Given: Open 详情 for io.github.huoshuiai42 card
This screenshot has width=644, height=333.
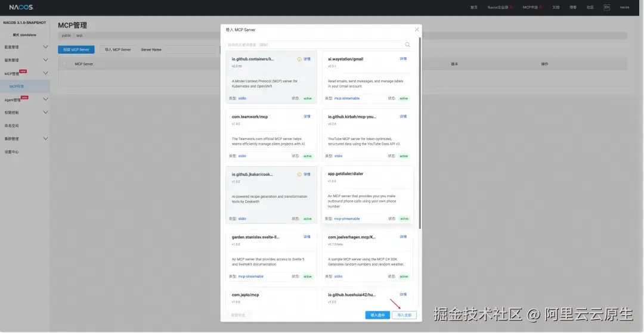Looking at the screenshot, I should click(x=403, y=294).
